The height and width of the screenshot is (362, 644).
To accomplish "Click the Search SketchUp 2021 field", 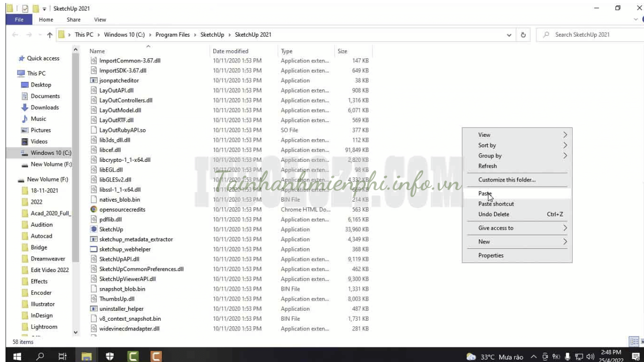I will point(589,35).
